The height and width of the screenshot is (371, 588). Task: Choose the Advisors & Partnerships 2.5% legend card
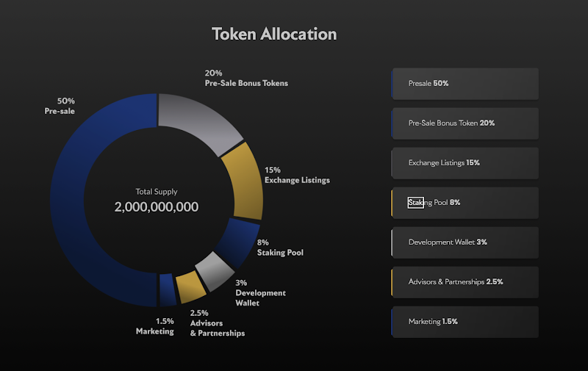click(465, 282)
